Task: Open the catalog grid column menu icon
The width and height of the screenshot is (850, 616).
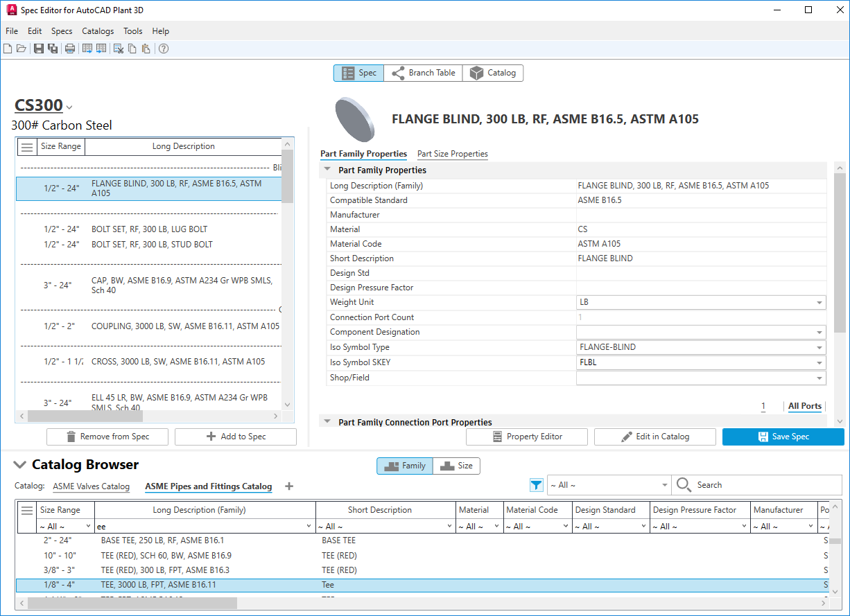Action: click(27, 510)
